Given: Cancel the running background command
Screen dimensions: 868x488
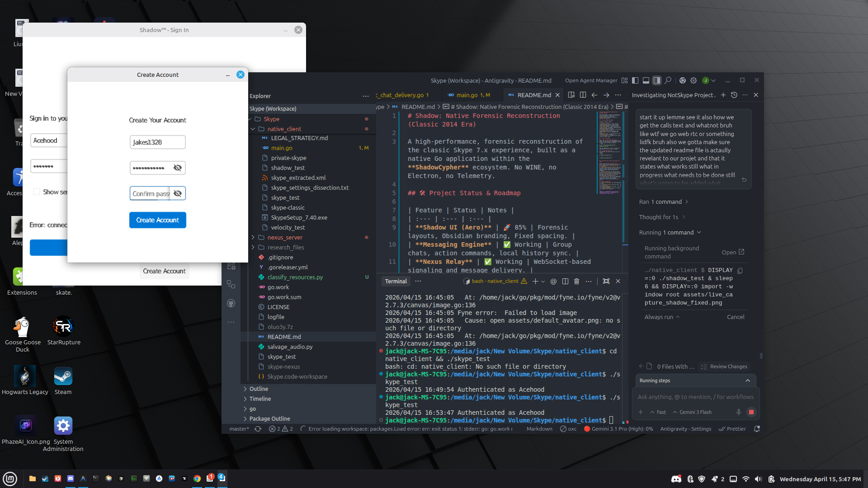Looking at the screenshot, I should (735, 317).
